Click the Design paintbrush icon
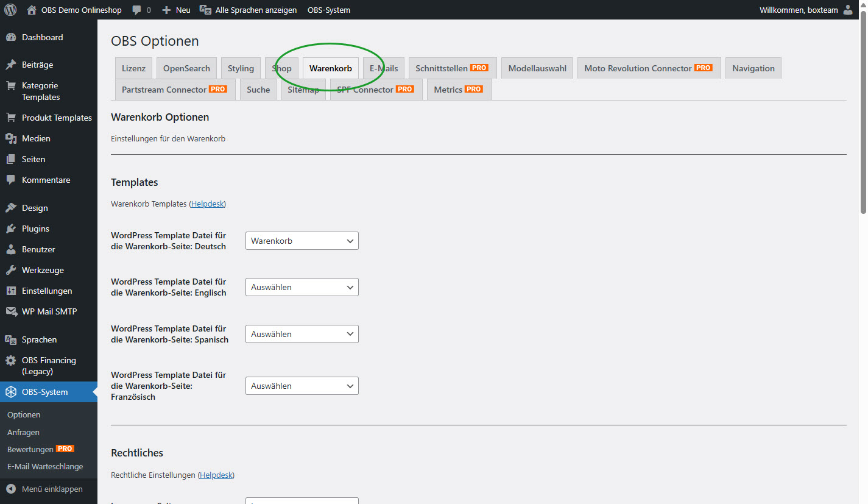This screenshot has height=504, width=868. [11, 208]
